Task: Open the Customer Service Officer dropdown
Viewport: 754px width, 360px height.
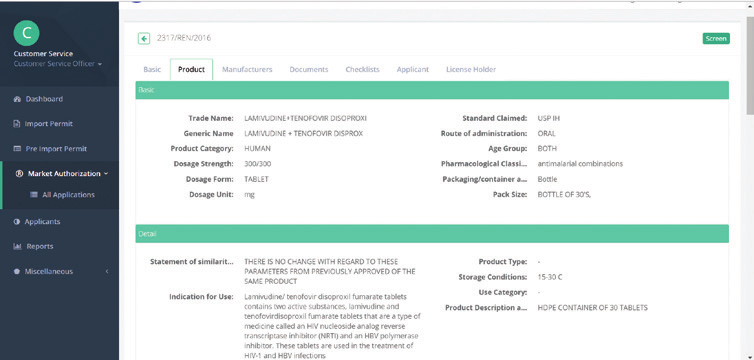Action: click(x=58, y=64)
